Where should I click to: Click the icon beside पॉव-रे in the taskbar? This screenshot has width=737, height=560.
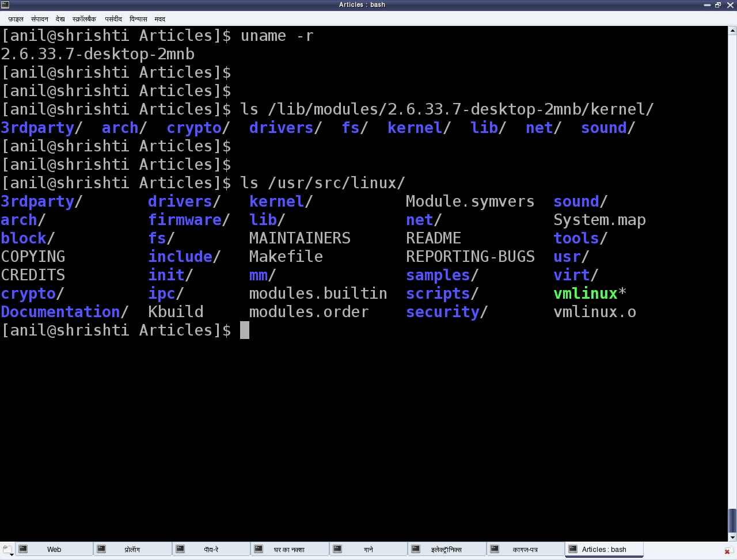[x=181, y=549]
